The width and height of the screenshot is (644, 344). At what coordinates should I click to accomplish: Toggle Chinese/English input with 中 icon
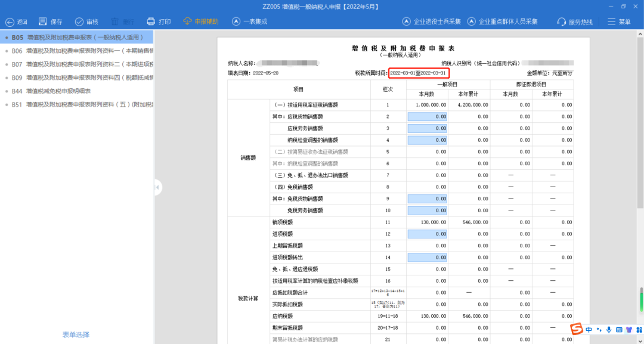(589, 329)
